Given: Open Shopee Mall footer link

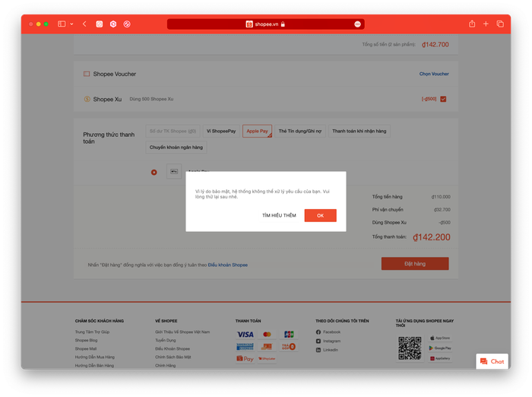Looking at the screenshot, I should click(86, 349).
